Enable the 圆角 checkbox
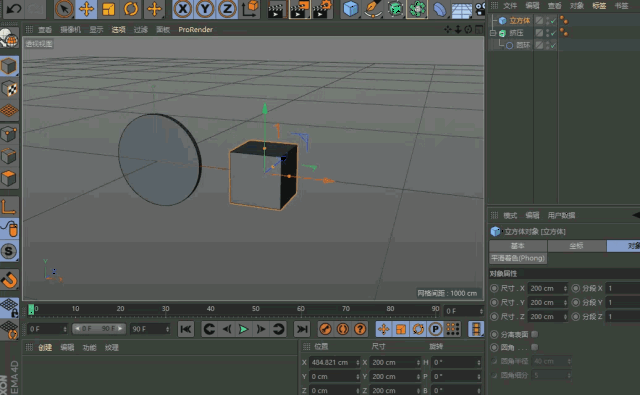Viewport: 640px width, 395px height. pos(534,347)
